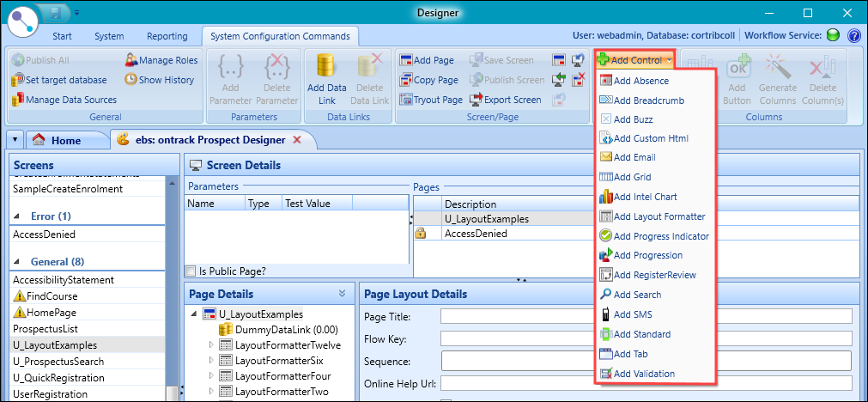Expand the LayoutFormatterTwelve tree node
Image resolution: width=868 pixels, height=402 pixels.
click(212, 345)
